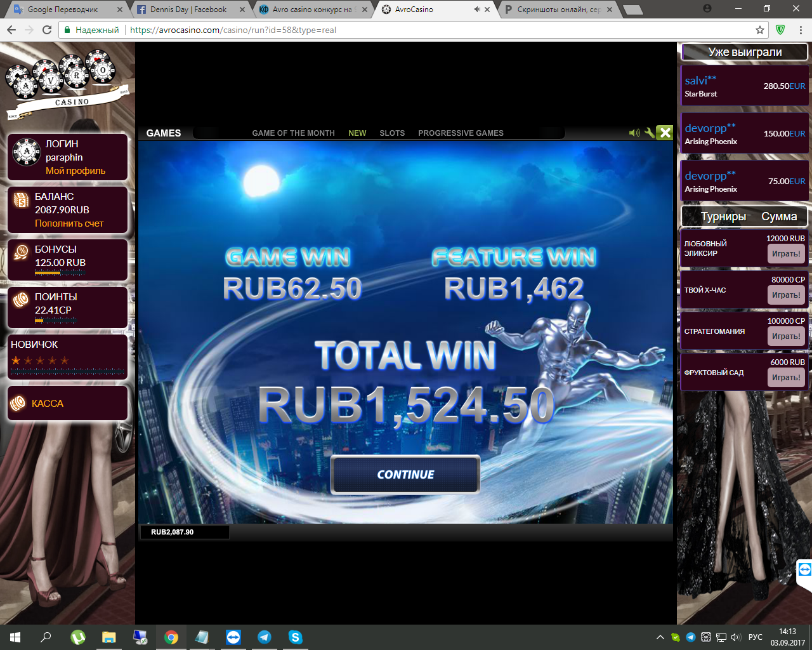Image resolution: width=812 pixels, height=650 pixels.
Task: Select the SLOTS tab
Action: point(392,133)
